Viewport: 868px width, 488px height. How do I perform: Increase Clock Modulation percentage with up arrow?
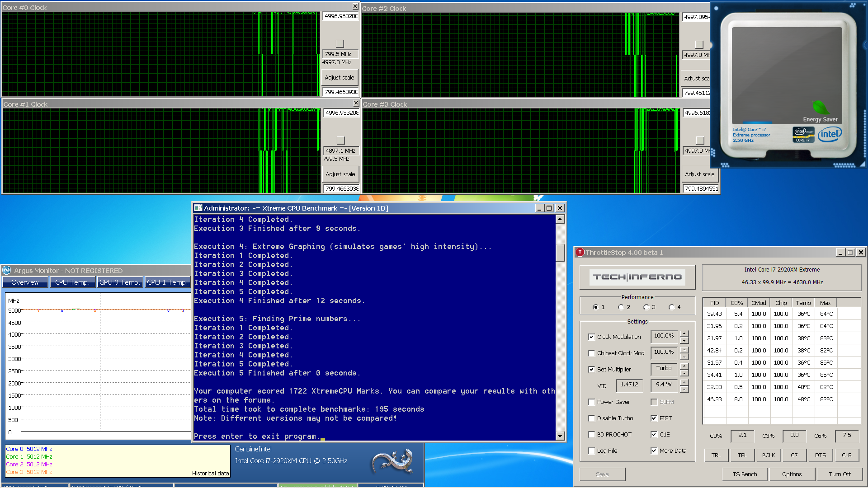coord(684,333)
